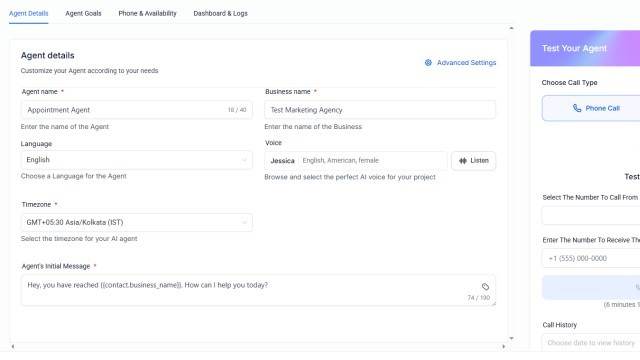
Task: Open Select The Number To Call From field
Action: tap(591, 216)
